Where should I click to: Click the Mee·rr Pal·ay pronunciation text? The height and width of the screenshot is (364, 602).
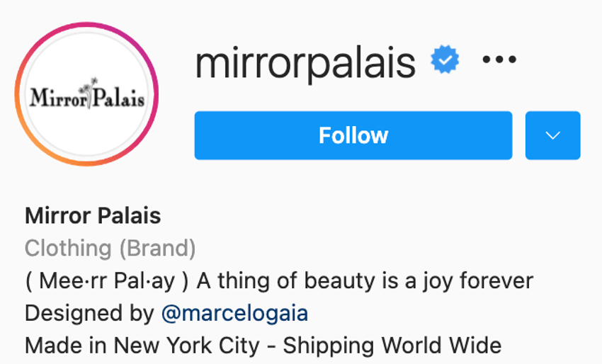[x=107, y=281]
